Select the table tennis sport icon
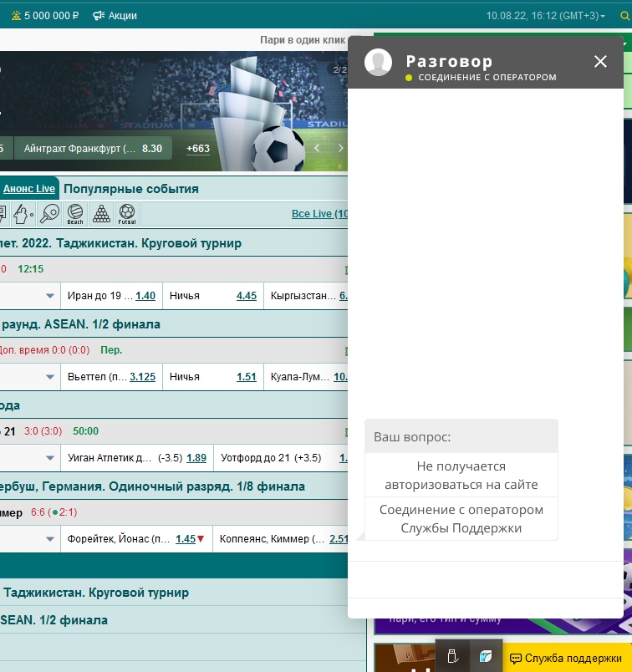The width and height of the screenshot is (632, 672). pos(50,214)
